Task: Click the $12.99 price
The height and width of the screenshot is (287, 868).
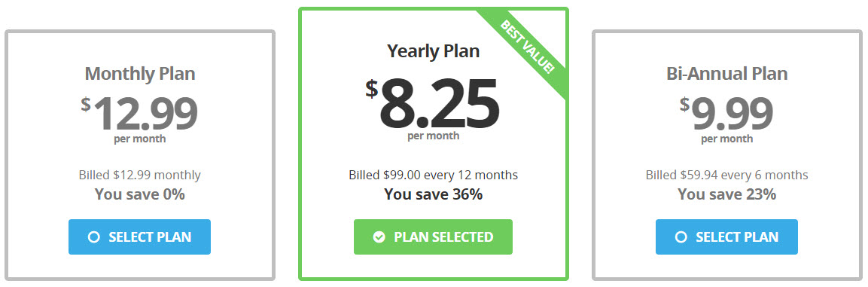Action: [139, 114]
